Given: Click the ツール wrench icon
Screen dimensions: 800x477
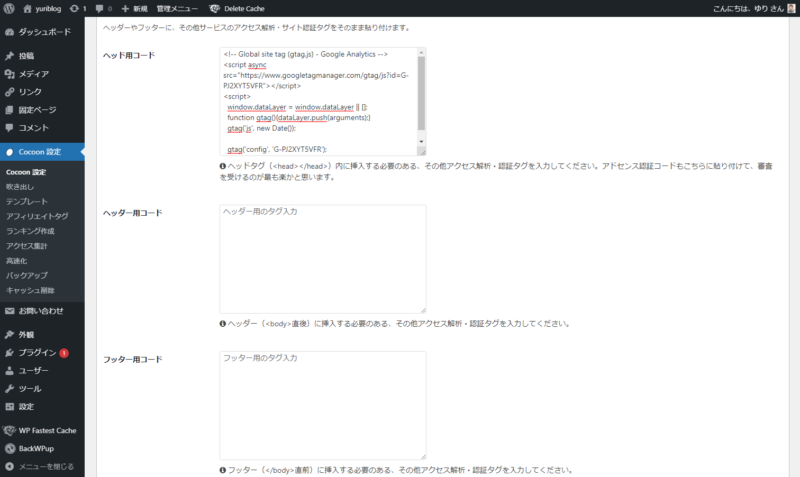Looking at the screenshot, I should point(9,389).
